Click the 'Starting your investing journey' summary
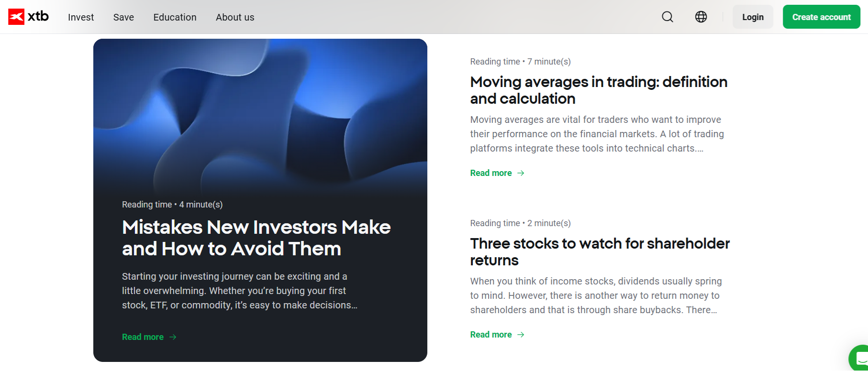The height and width of the screenshot is (371, 868). point(240,291)
